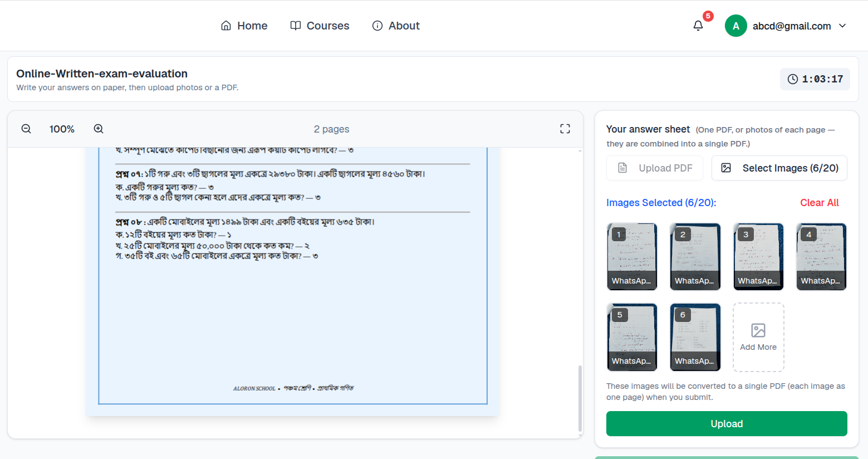
Task: Click Select Images (6/20) button
Action: pyautogui.click(x=779, y=168)
